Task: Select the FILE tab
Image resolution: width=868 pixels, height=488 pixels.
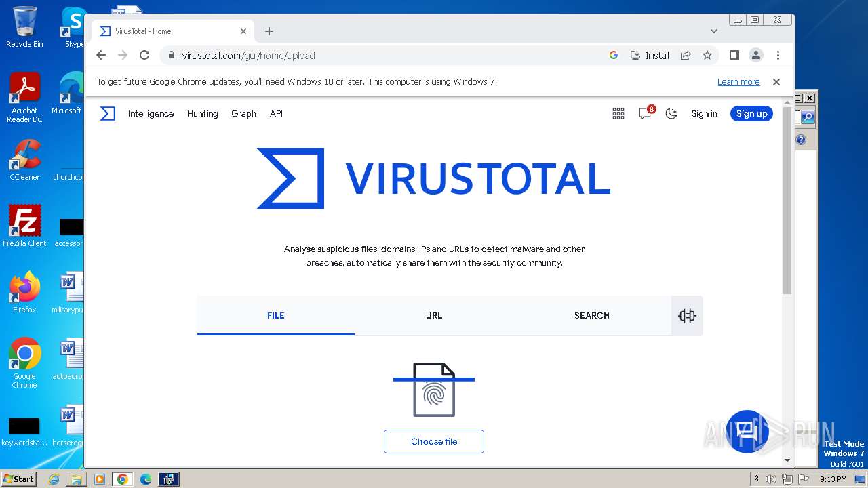Action: (x=275, y=315)
